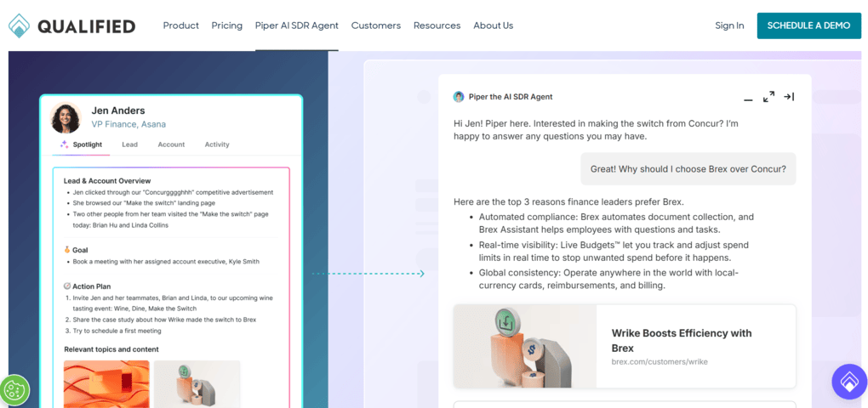Click Piper AI SDR Agent avatar
Screen dimensions: 868x408
(459, 97)
